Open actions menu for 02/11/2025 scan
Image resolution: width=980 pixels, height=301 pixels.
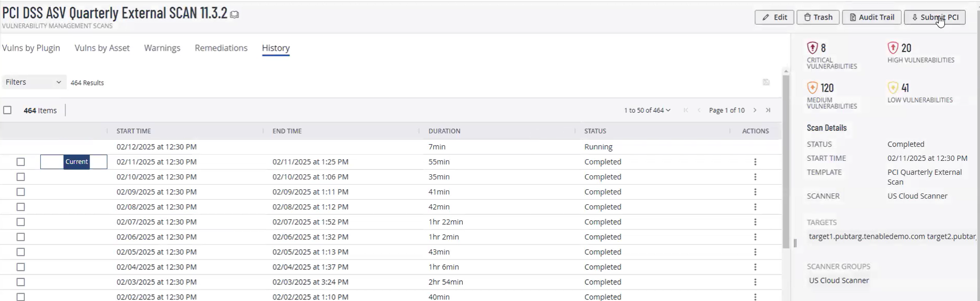coord(755,162)
